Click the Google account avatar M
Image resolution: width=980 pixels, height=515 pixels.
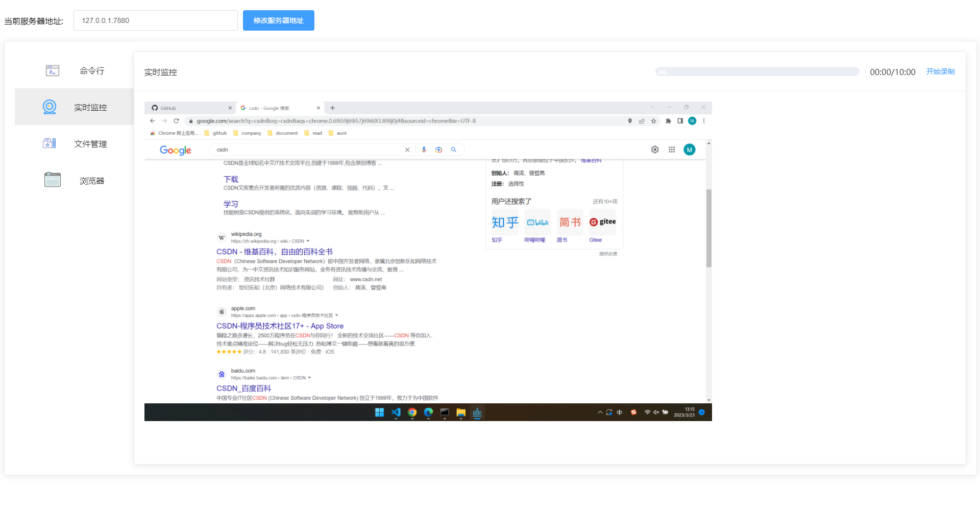pos(690,150)
